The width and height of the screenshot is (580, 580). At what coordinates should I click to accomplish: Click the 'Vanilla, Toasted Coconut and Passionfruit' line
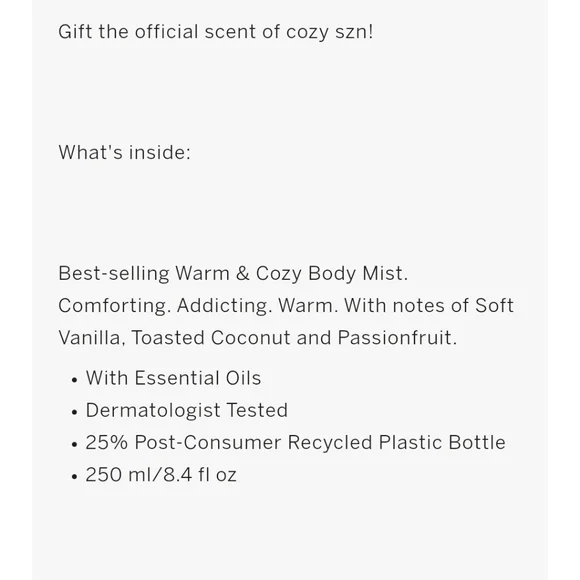tap(257, 338)
